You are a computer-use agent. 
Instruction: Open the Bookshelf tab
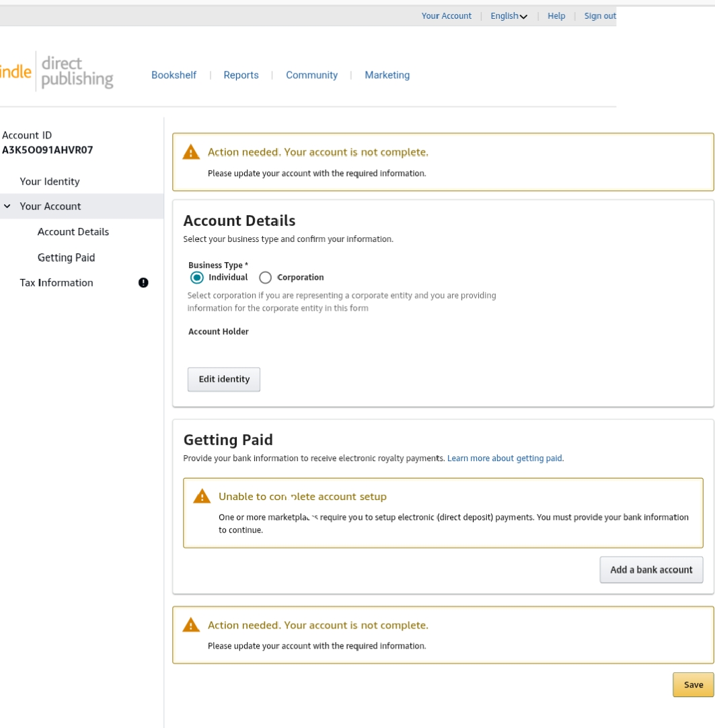174,75
